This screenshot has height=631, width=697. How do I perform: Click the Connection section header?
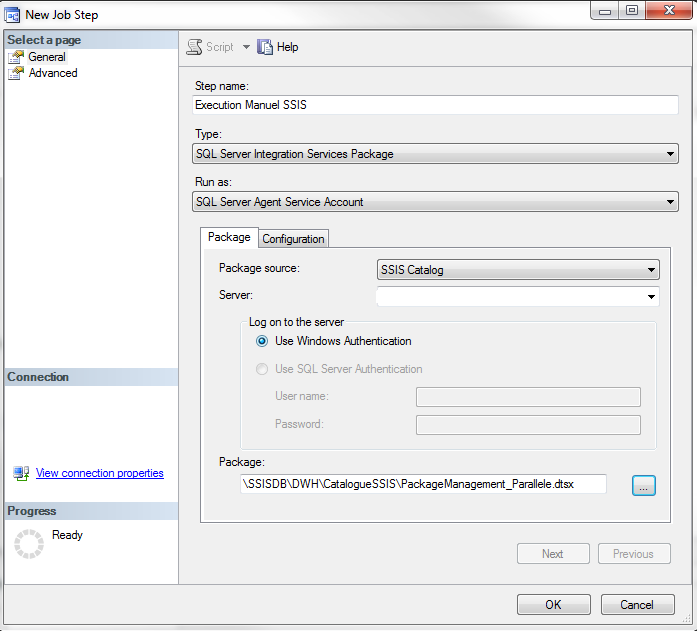(91, 377)
